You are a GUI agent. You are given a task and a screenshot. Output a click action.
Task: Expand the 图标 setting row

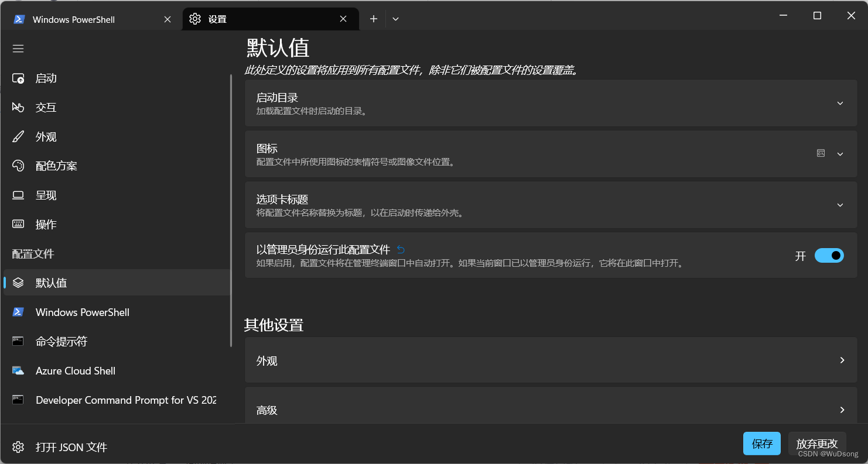pos(840,153)
